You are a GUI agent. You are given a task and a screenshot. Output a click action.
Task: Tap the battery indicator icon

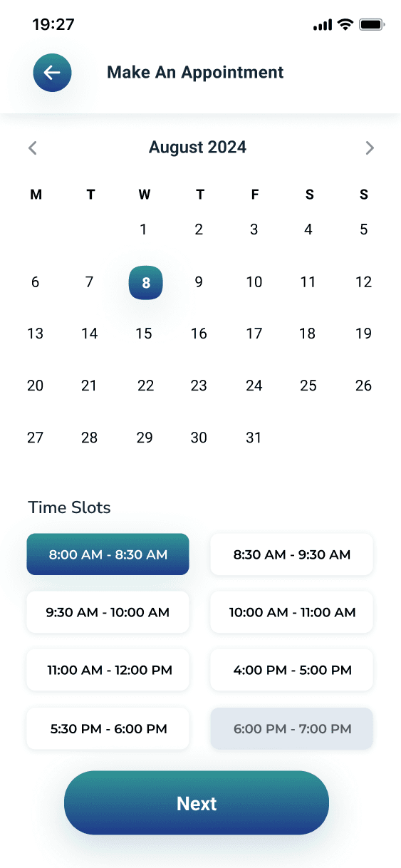[372, 25]
